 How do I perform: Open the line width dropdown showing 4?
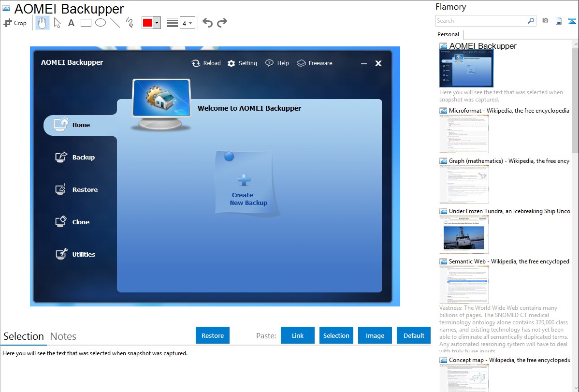[x=188, y=23]
